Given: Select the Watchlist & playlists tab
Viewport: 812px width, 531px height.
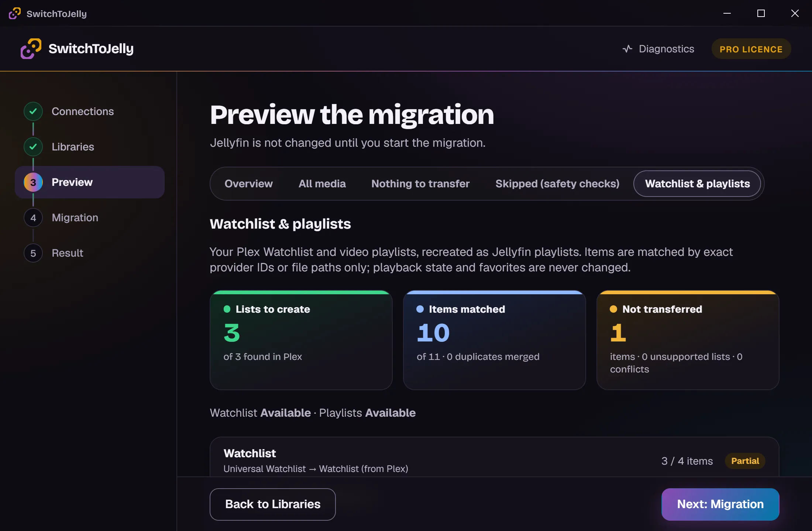Looking at the screenshot, I should (x=697, y=184).
